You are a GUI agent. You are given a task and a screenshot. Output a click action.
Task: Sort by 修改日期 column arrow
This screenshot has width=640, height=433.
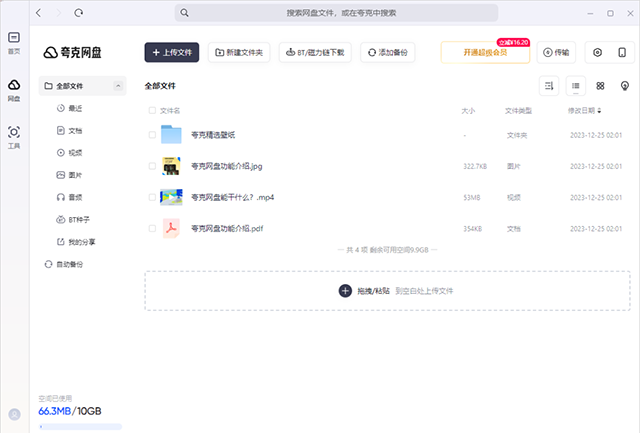click(x=599, y=111)
